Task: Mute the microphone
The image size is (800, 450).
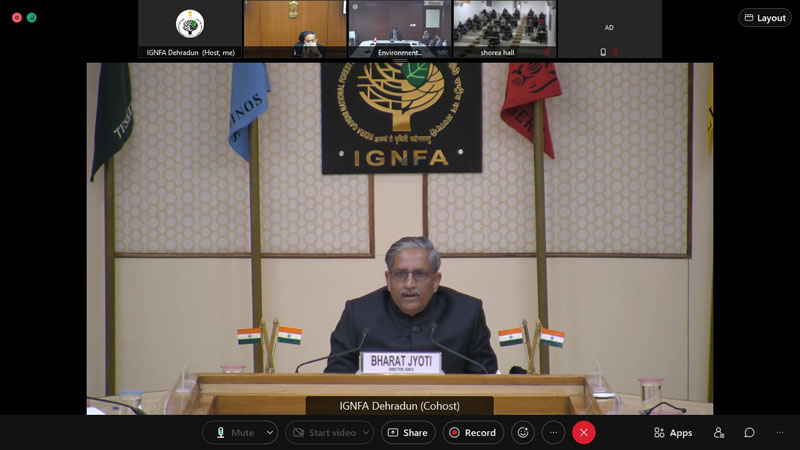Action: click(x=234, y=433)
